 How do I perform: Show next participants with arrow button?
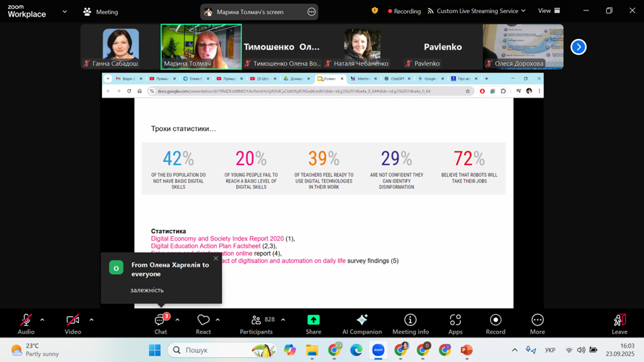click(579, 47)
